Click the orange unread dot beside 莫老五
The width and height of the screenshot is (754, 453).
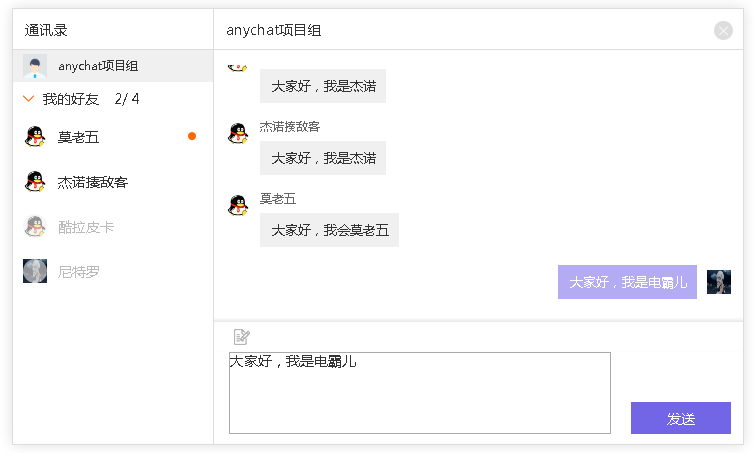(192, 136)
